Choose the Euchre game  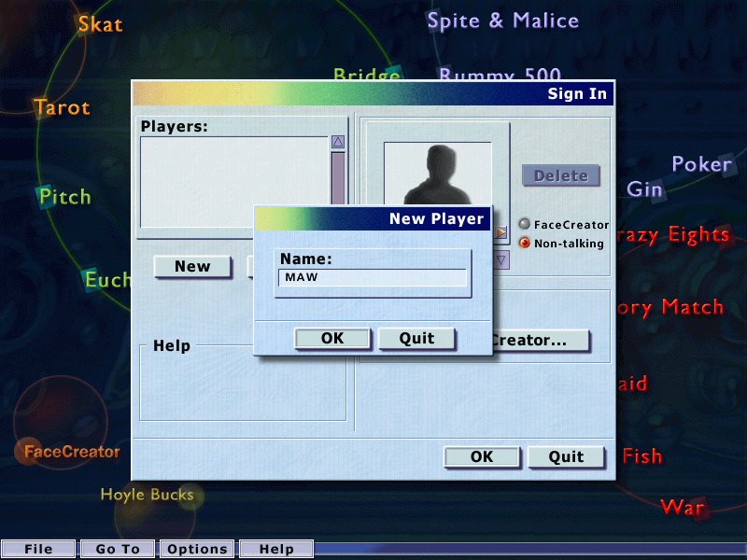[x=107, y=279]
